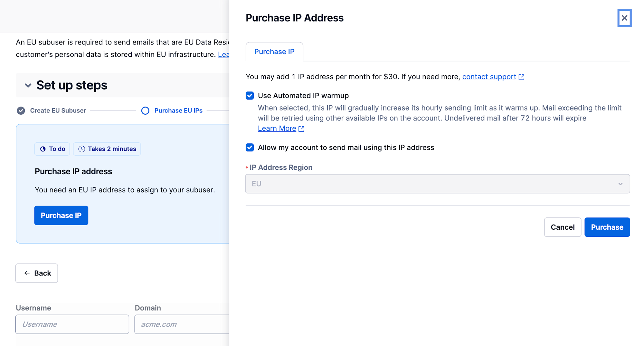644x346 pixels.
Task: Click the Purchase EU IPs step circle
Action: 145,111
